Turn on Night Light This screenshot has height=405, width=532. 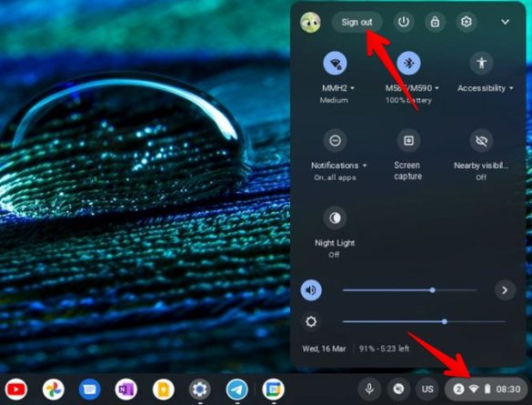tap(335, 218)
